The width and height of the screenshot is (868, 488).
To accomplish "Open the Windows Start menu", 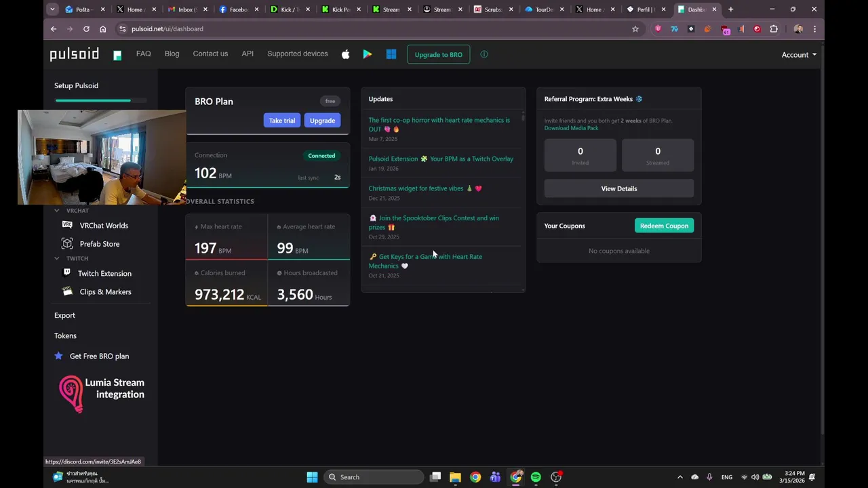I will (x=312, y=477).
